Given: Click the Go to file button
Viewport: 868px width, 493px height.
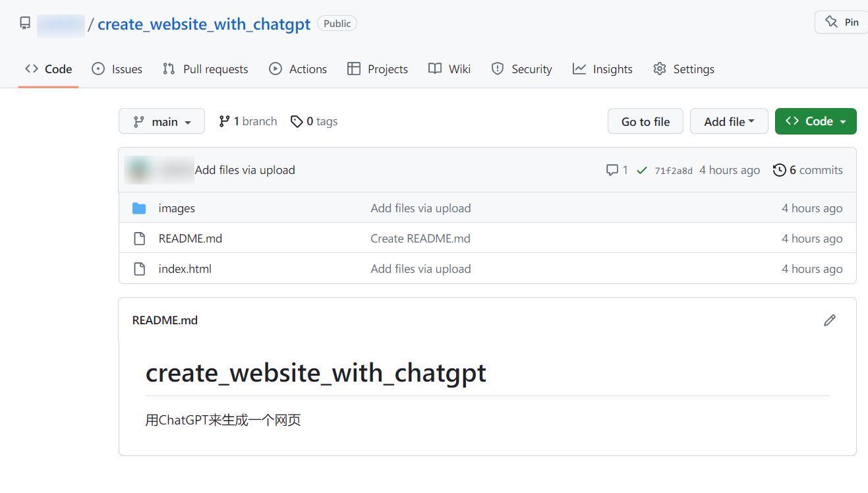Looking at the screenshot, I should click(645, 121).
